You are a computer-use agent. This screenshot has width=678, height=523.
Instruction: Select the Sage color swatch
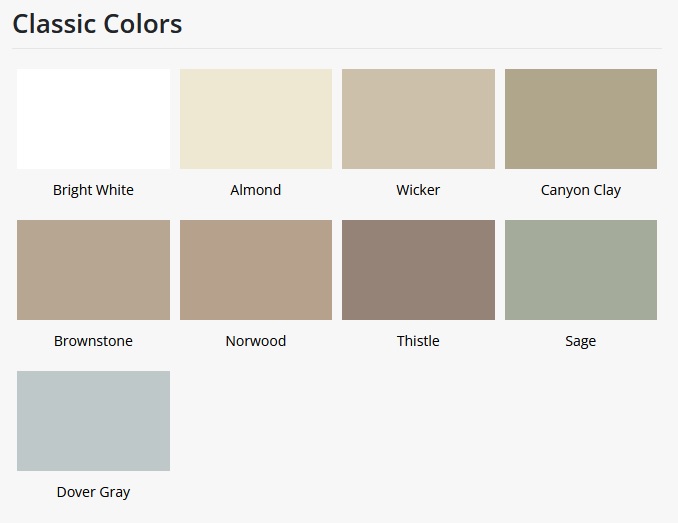(581, 270)
